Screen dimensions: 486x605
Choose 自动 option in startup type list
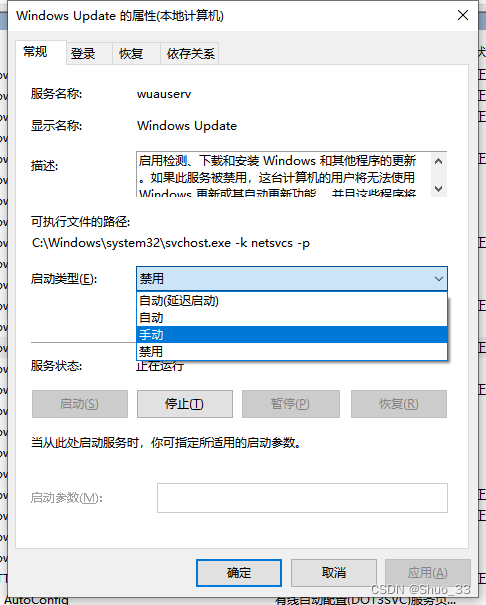point(292,318)
